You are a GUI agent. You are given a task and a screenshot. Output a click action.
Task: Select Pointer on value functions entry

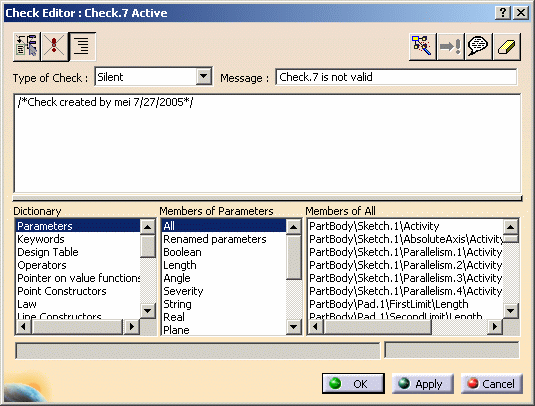tap(78, 278)
